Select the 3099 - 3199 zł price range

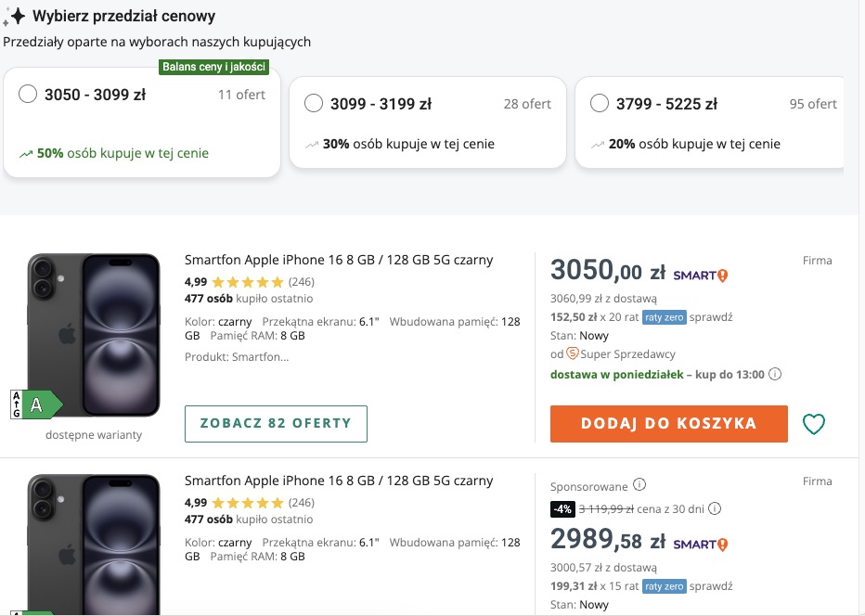click(314, 103)
